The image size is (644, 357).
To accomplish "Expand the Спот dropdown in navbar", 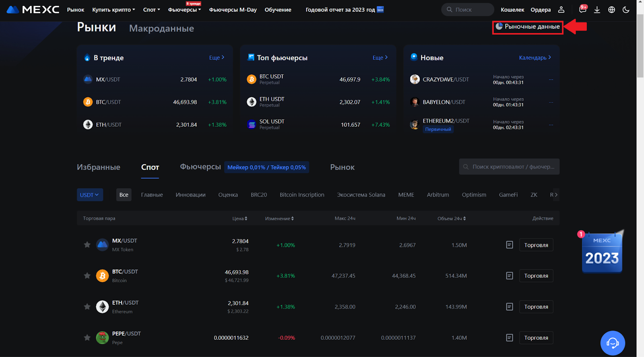I will [151, 10].
